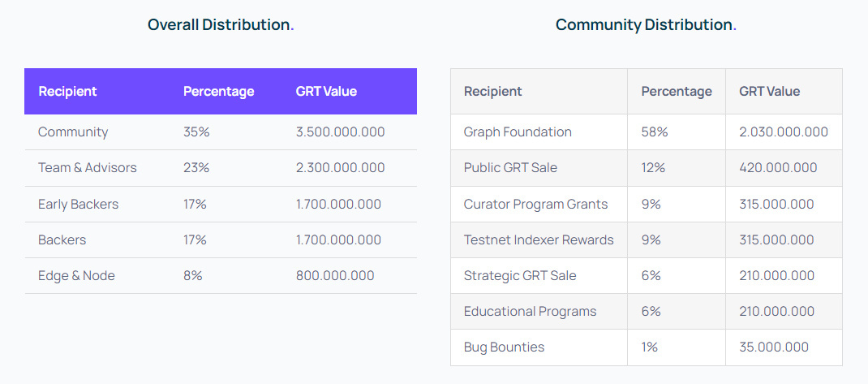Click the 35.000.000 Bug Bounties value

click(774, 347)
